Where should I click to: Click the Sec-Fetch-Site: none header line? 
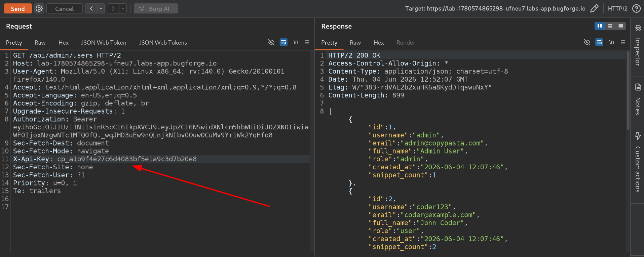click(53, 167)
